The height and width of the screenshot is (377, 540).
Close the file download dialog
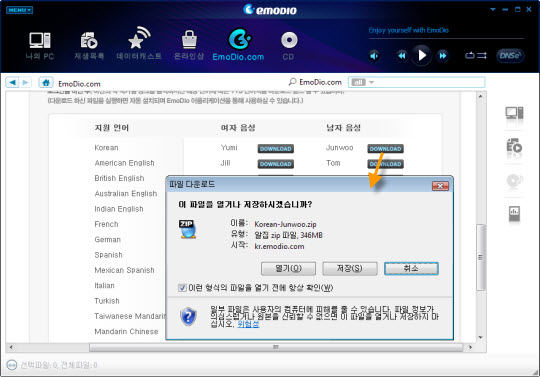pos(440,186)
